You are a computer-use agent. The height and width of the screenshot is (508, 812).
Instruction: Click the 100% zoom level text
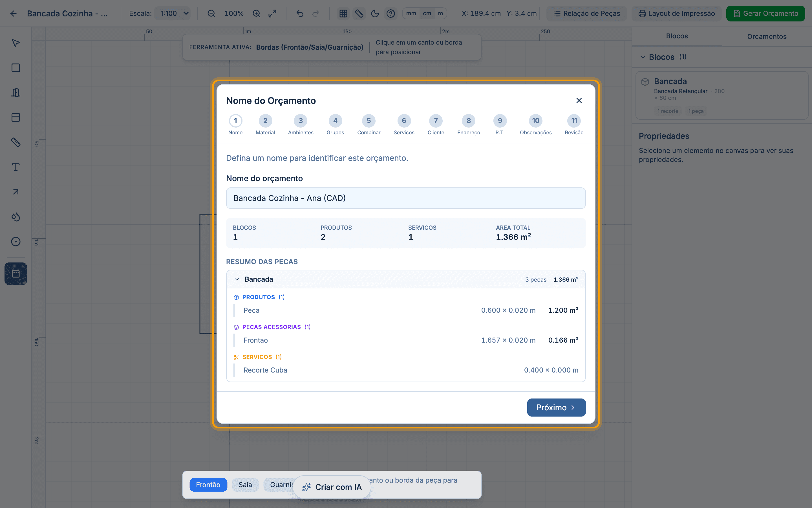[x=234, y=14]
